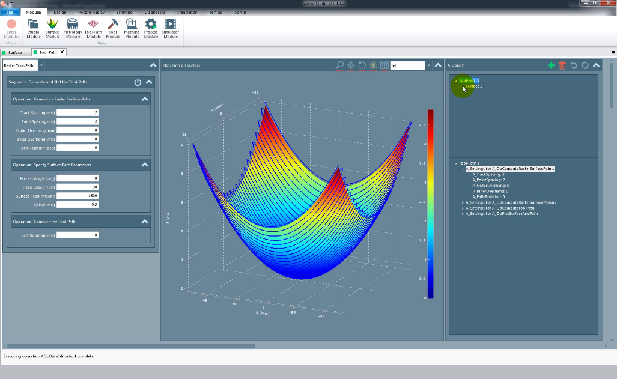Click the red circle ribbon icon
617x379 pixels.
click(11, 24)
